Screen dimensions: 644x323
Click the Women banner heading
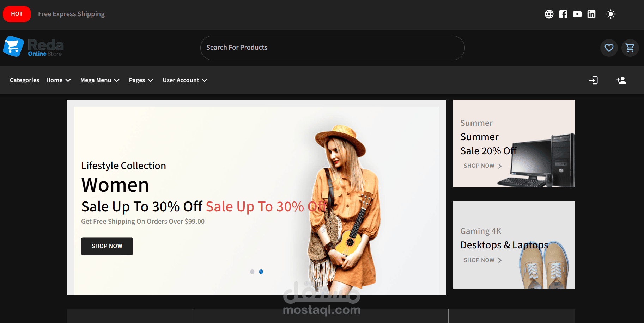115,185
